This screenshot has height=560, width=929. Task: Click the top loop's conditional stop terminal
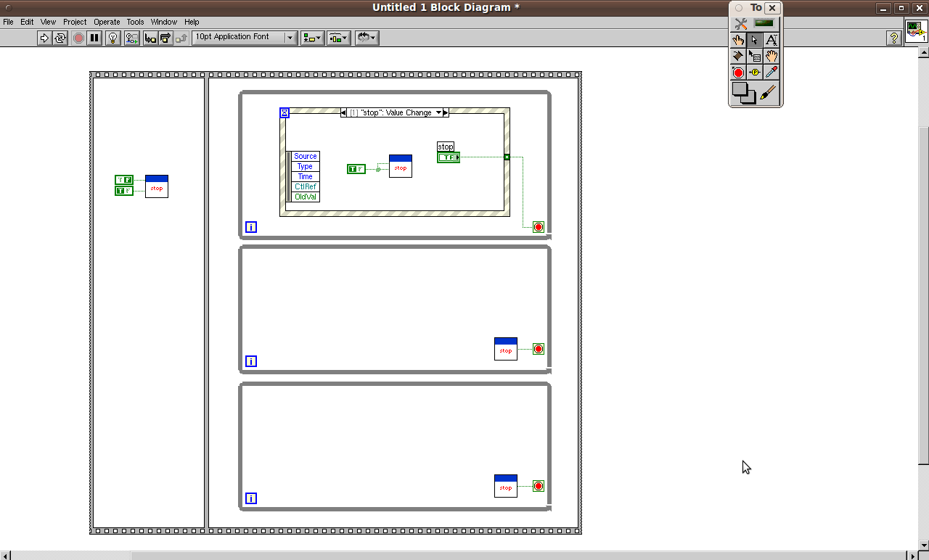[539, 227]
